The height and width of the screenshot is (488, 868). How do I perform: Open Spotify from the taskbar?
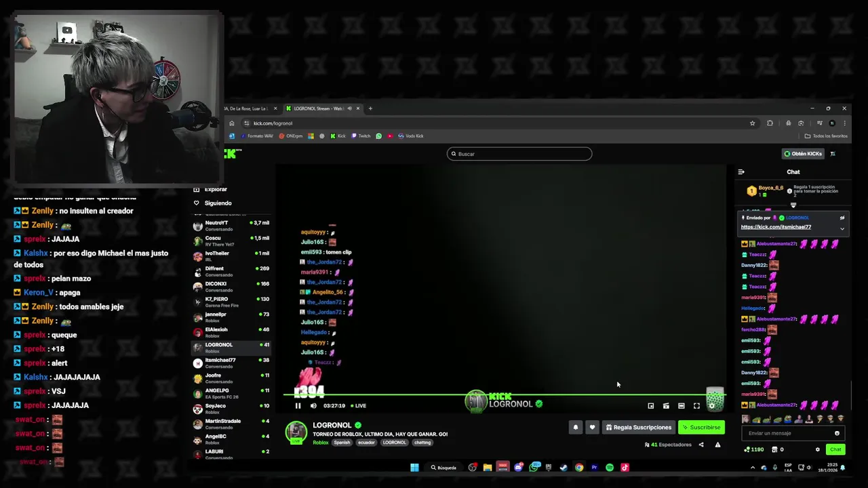pos(610,468)
